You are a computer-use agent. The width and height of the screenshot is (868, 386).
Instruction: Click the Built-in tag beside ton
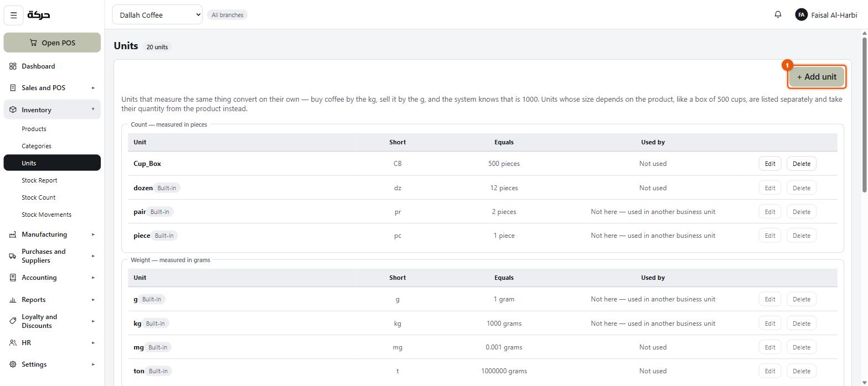coord(158,371)
